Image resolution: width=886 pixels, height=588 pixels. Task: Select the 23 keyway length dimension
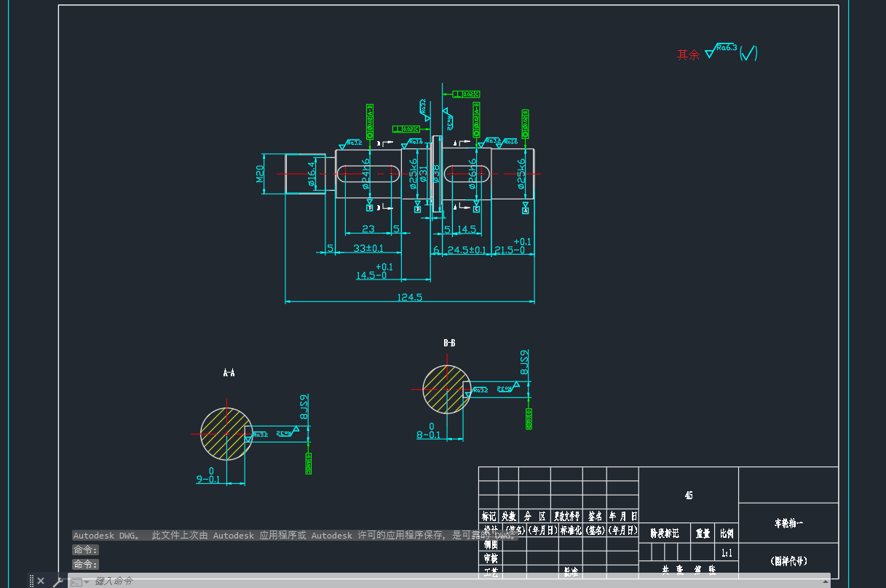pos(368,229)
